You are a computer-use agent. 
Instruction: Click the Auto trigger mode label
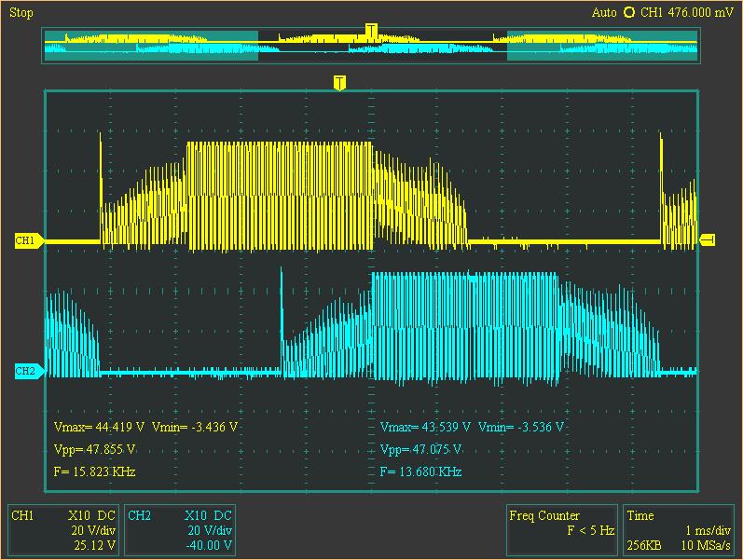point(603,12)
